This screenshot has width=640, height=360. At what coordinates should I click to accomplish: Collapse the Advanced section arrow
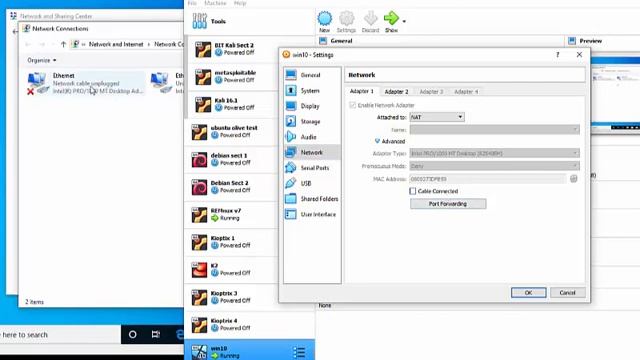click(x=377, y=141)
